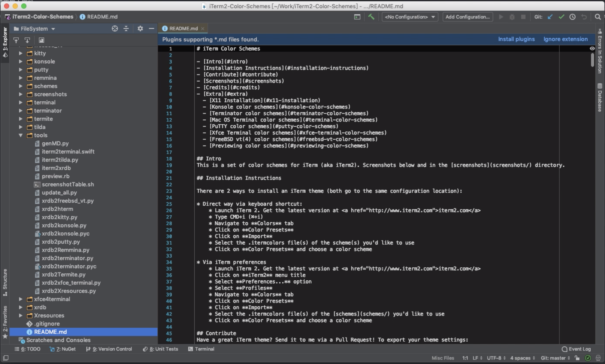The image size is (605, 364).
Task: Open the Terminal tool window
Action: pos(201,349)
